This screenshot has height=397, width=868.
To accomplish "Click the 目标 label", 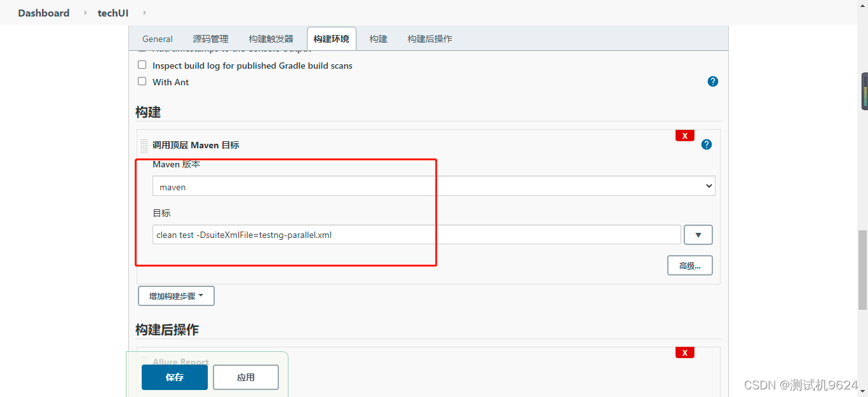I will pos(161,212).
